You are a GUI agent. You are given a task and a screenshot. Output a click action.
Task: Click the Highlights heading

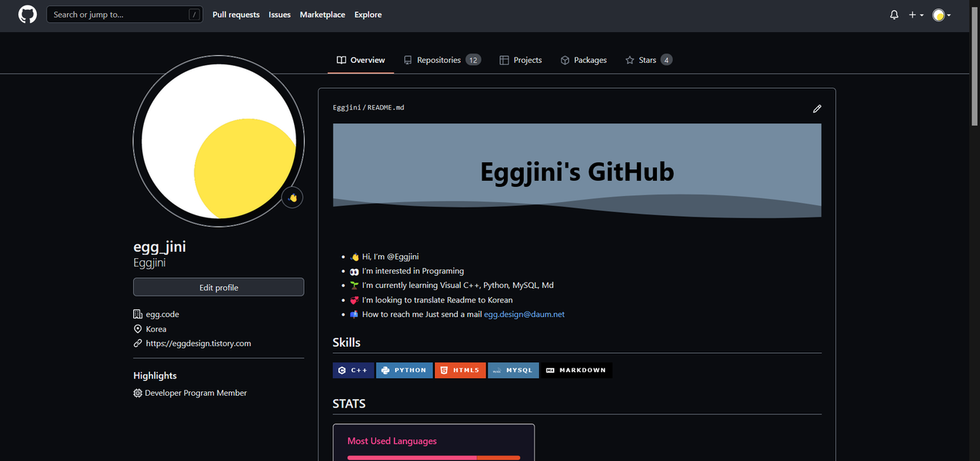155,375
